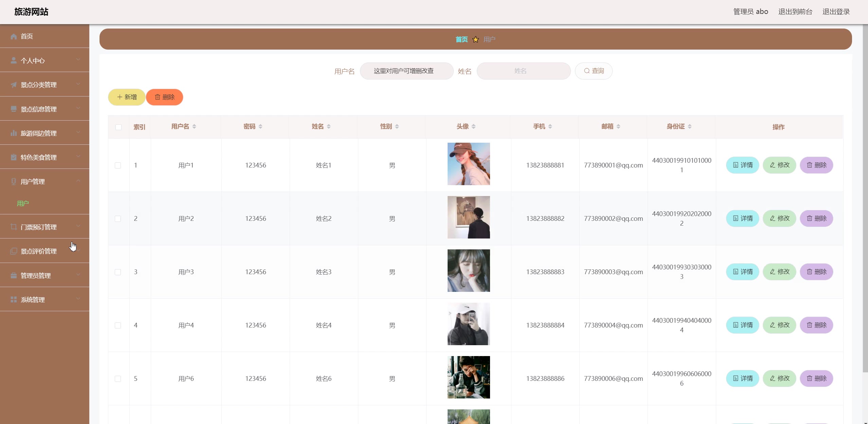Screen dimensions: 868x424
Task: Click the 查询 search button
Action: click(594, 71)
